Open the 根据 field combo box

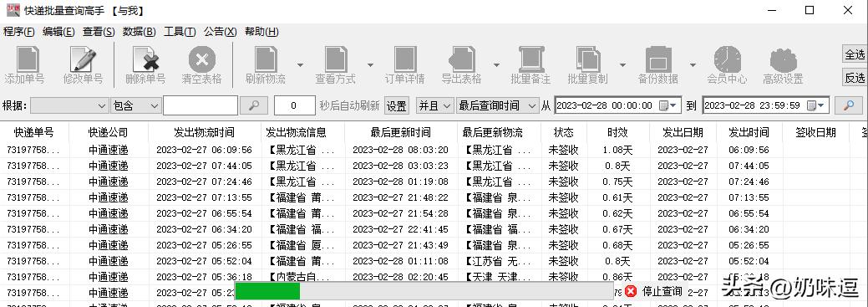pyautogui.click(x=69, y=105)
